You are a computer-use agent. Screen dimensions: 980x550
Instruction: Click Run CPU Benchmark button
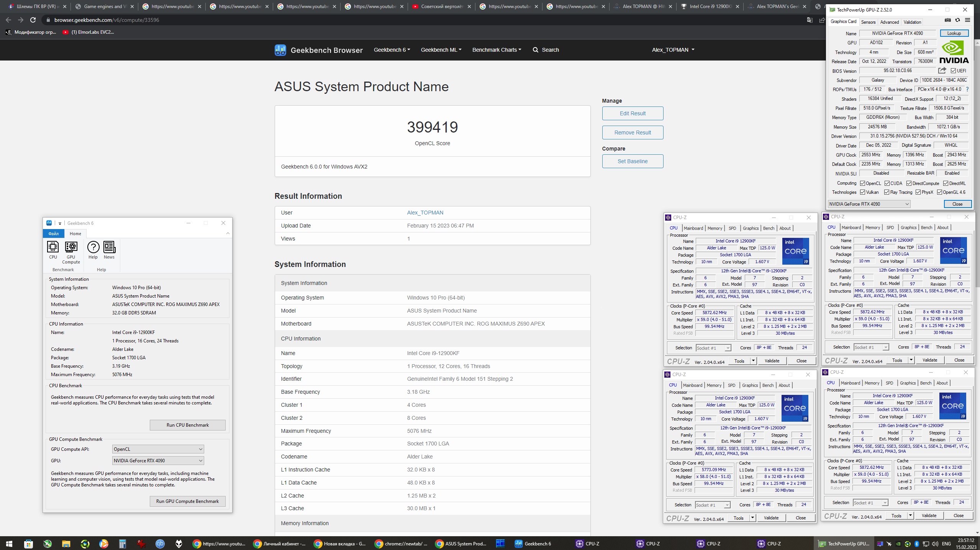[187, 425]
